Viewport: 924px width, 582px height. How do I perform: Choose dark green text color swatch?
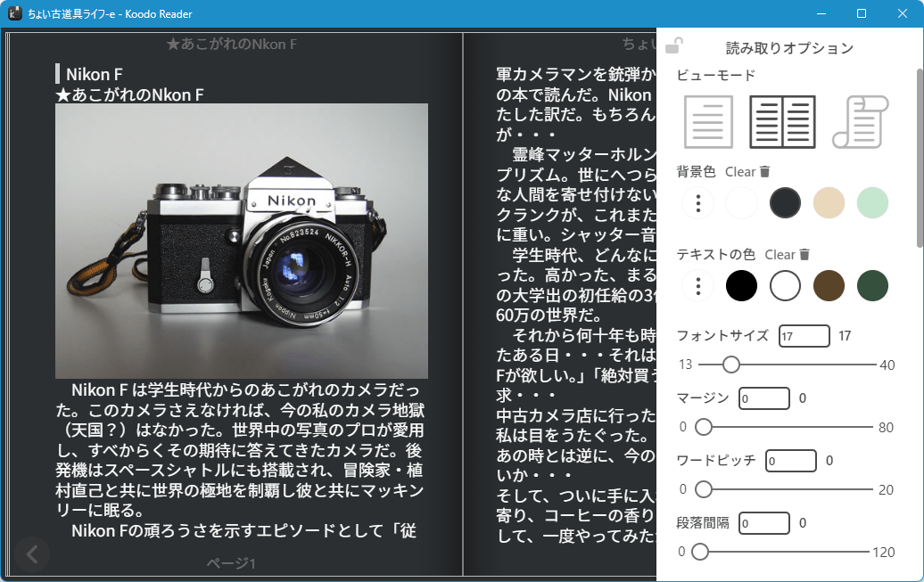[872, 286]
